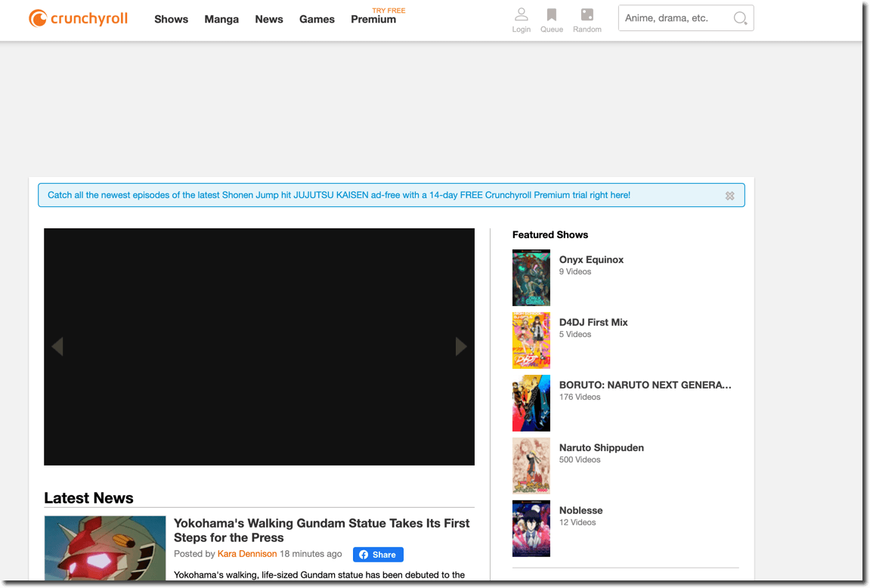The width and height of the screenshot is (870, 588).
Task: Share the Gundam article on Facebook
Action: [378, 555]
